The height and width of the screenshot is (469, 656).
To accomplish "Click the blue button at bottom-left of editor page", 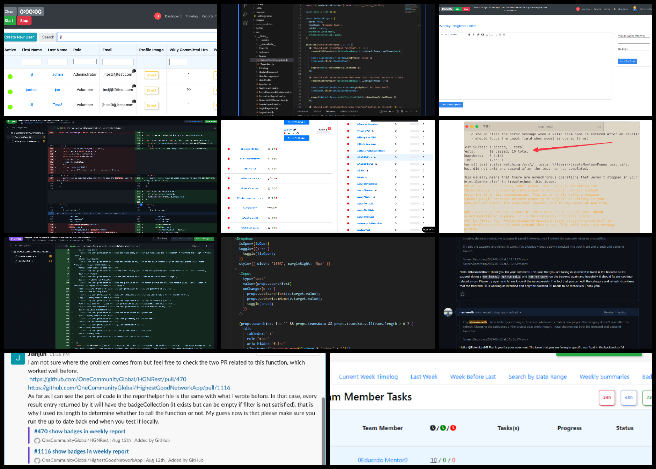I will point(451,104).
